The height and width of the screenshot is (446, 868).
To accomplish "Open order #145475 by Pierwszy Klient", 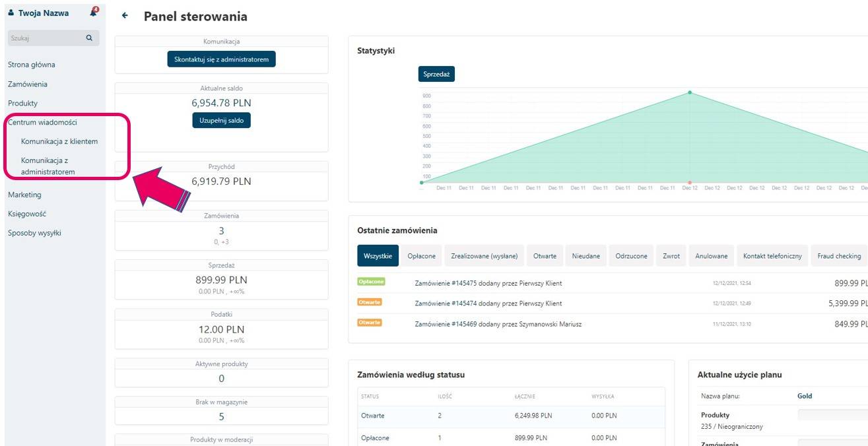I will click(x=488, y=283).
